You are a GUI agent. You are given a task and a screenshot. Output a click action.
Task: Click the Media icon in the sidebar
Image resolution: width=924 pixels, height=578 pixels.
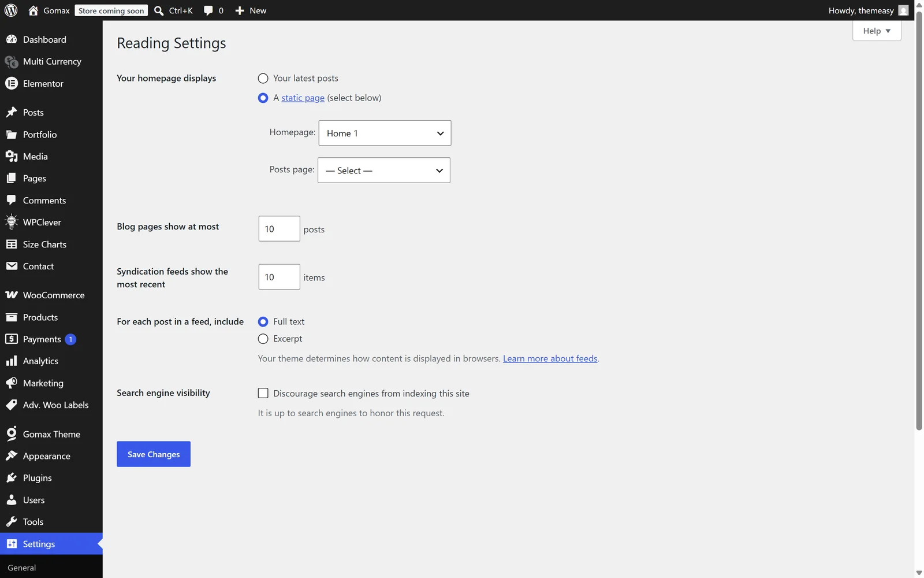pyautogui.click(x=12, y=156)
